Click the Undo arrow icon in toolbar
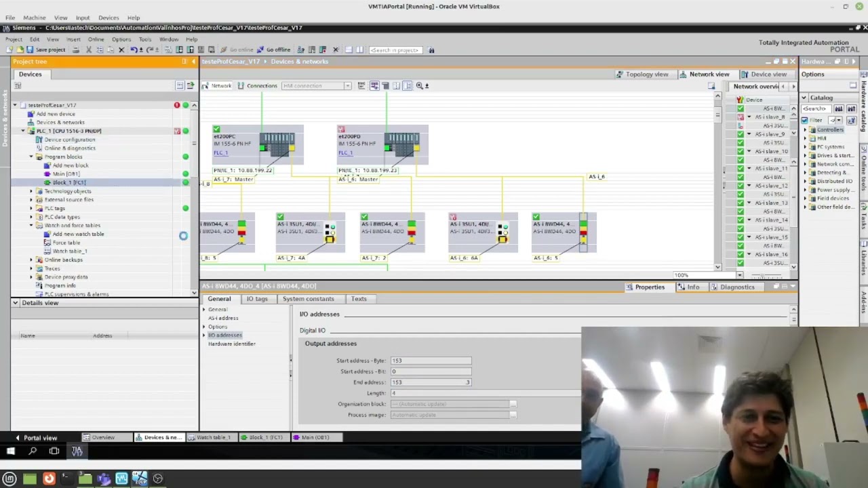Viewport: 868px width, 488px height. 134,50
